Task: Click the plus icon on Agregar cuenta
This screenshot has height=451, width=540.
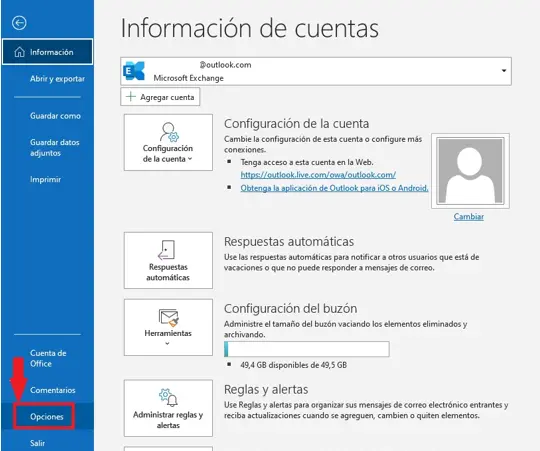Action: (131, 96)
